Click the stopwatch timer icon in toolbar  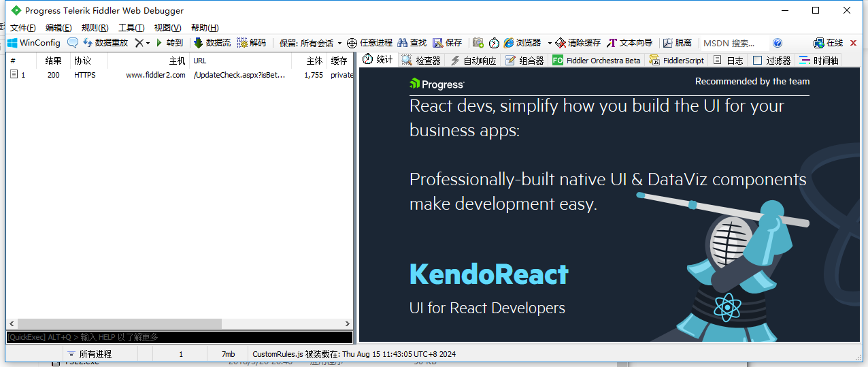coord(494,43)
